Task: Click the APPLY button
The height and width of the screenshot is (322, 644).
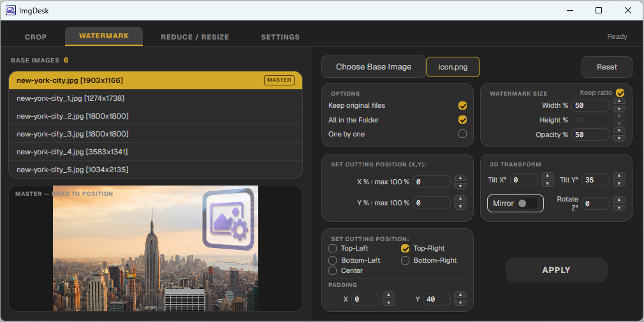Action: (557, 270)
